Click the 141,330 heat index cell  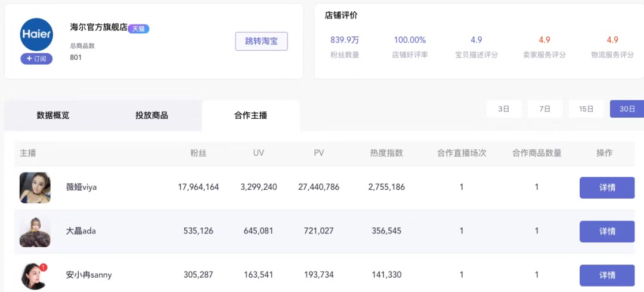point(386,275)
